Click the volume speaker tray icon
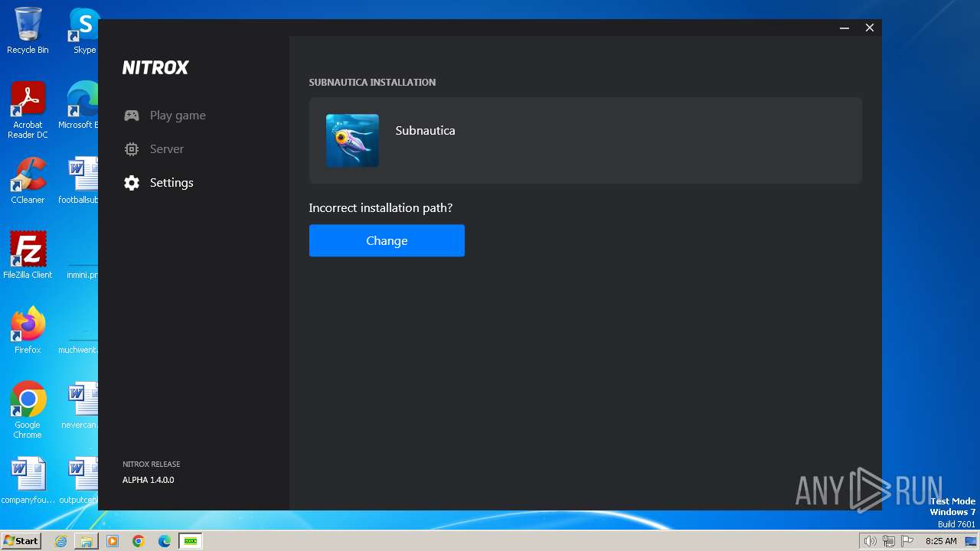Image resolution: width=980 pixels, height=551 pixels. pos(871,541)
